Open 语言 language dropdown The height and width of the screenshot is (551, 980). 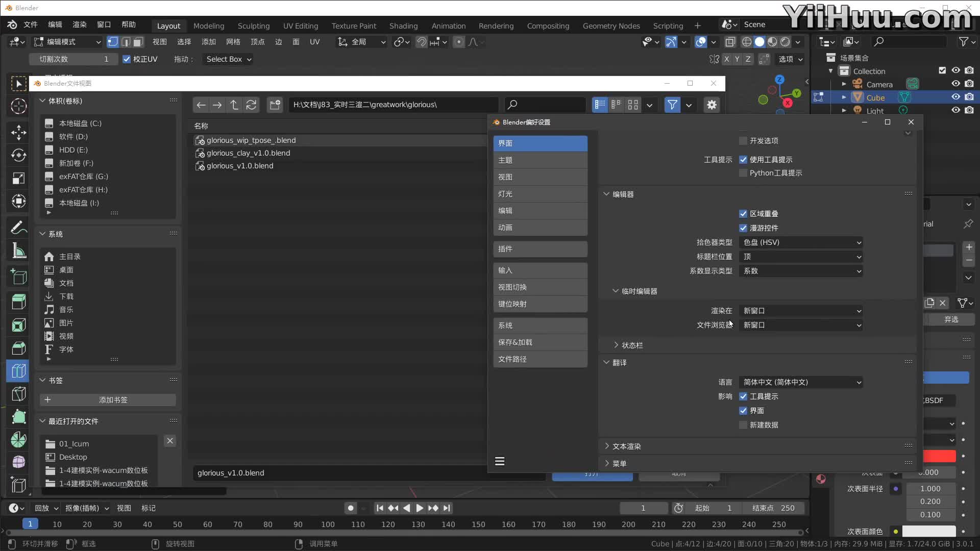(x=801, y=382)
